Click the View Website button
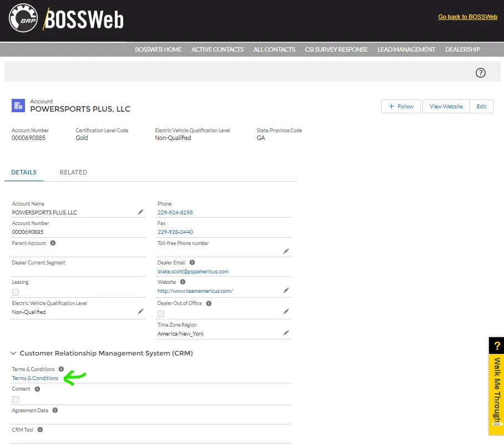504x445 pixels. coord(446,106)
